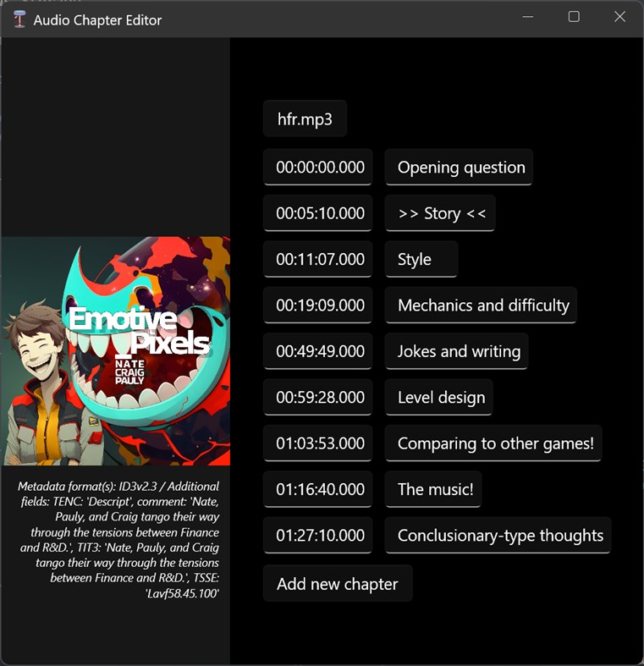
Task: Edit the Conclusionary-type thoughts title field
Action: pyautogui.click(x=498, y=535)
